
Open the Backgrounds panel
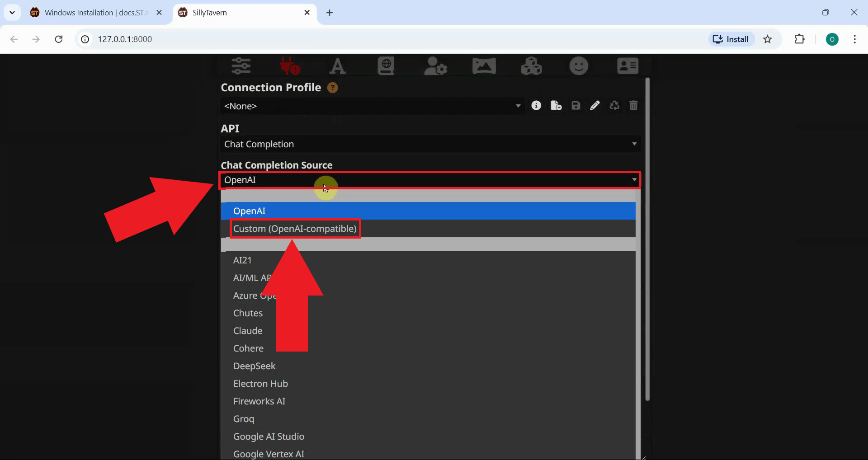(484, 66)
